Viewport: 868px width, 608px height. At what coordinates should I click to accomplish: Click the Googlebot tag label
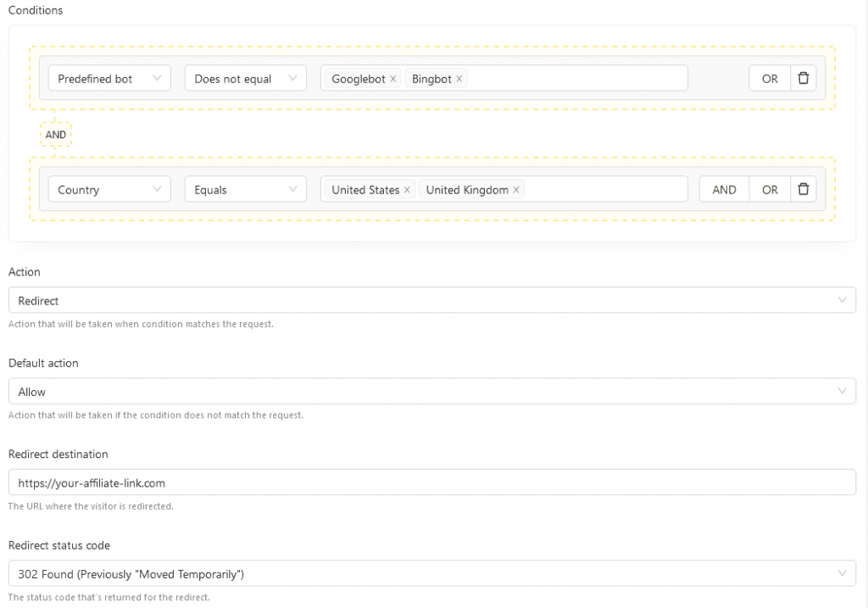(359, 79)
